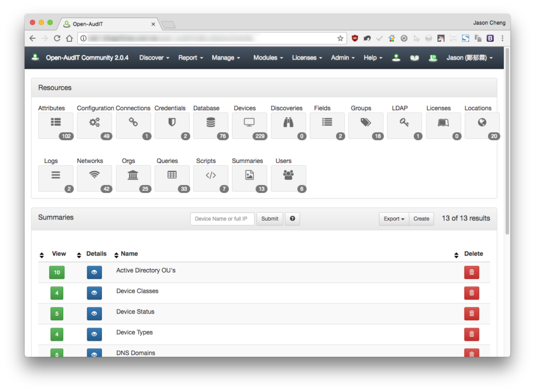This screenshot has height=392, width=535.
Task: Open the Report dropdown menu
Action: (191, 57)
